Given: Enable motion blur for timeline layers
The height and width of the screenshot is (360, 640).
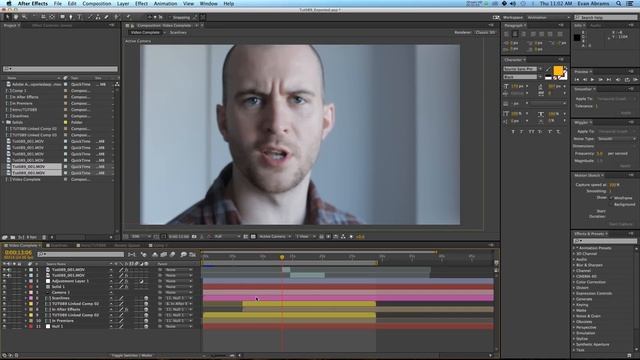Looking at the screenshot, I should pos(173,254).
